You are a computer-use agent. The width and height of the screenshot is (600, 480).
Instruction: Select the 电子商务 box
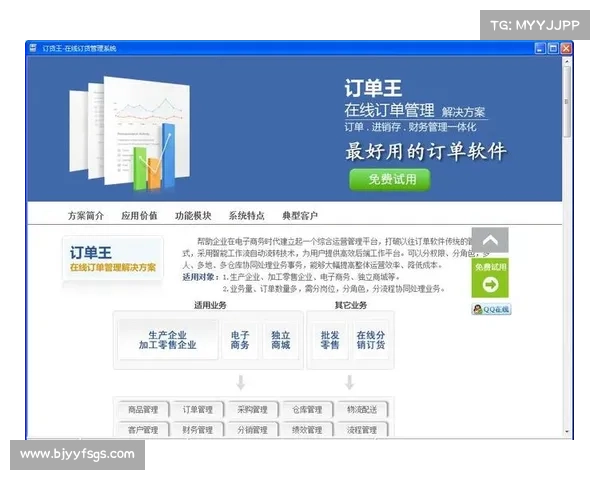pyautogui.click(x=240, y=340)
